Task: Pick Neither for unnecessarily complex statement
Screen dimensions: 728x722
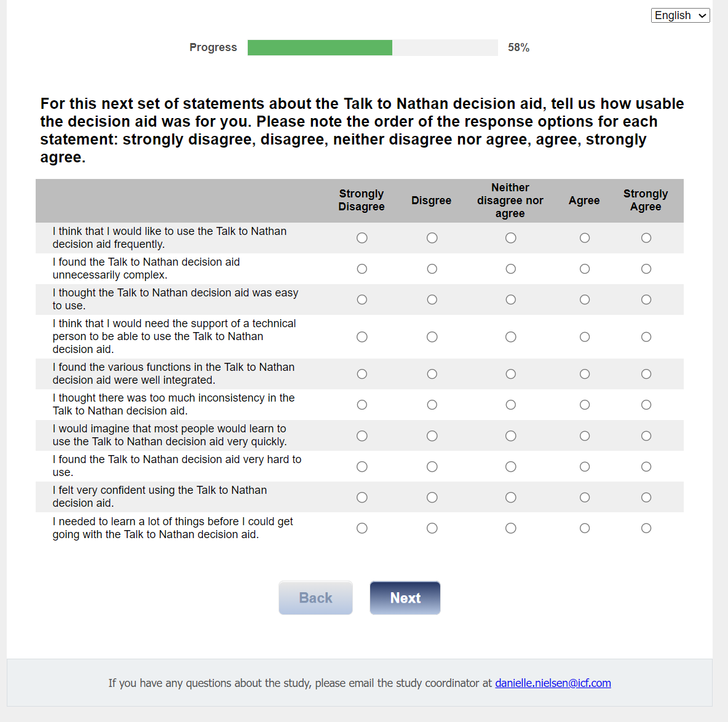Action: [x=511, y=269]
